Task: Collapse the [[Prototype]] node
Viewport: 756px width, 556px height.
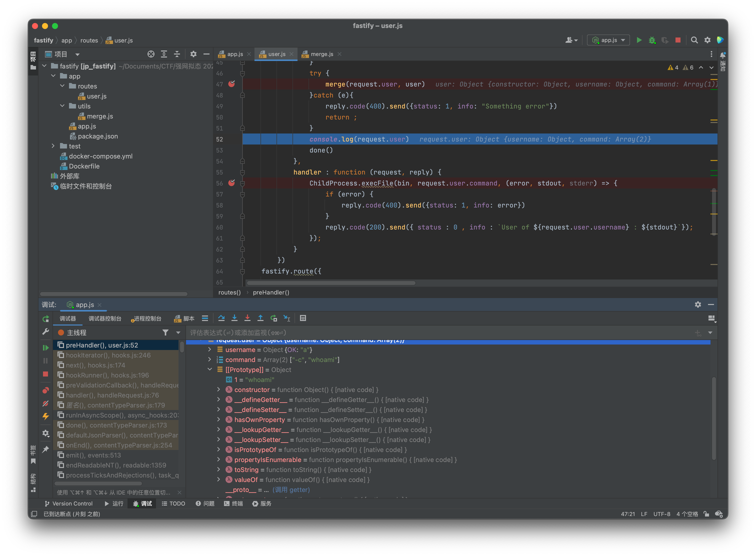Action: pos(209,369)
